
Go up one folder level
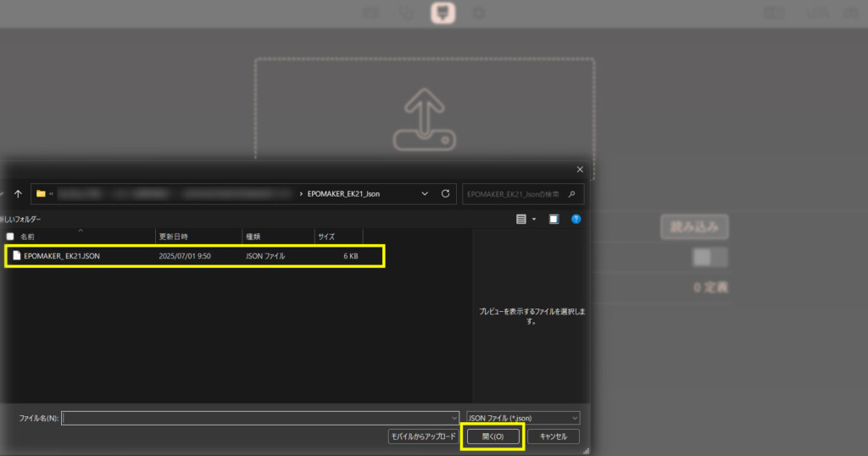(18, 194)
